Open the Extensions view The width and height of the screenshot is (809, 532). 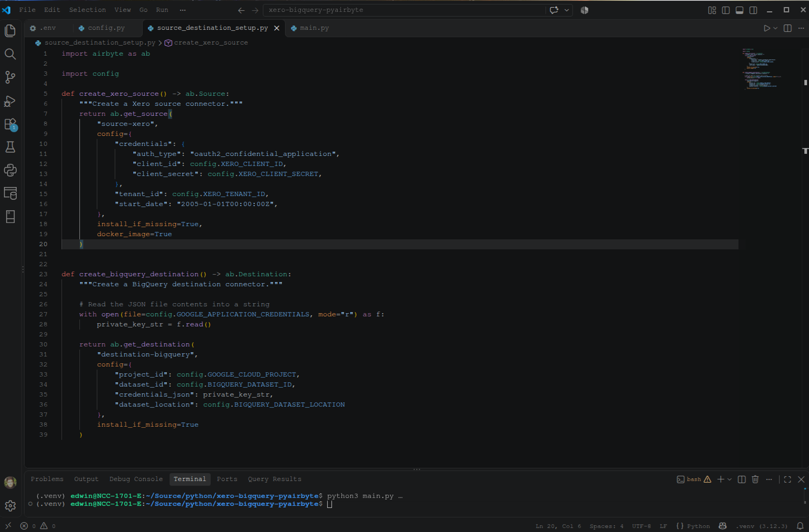(10, 124)
